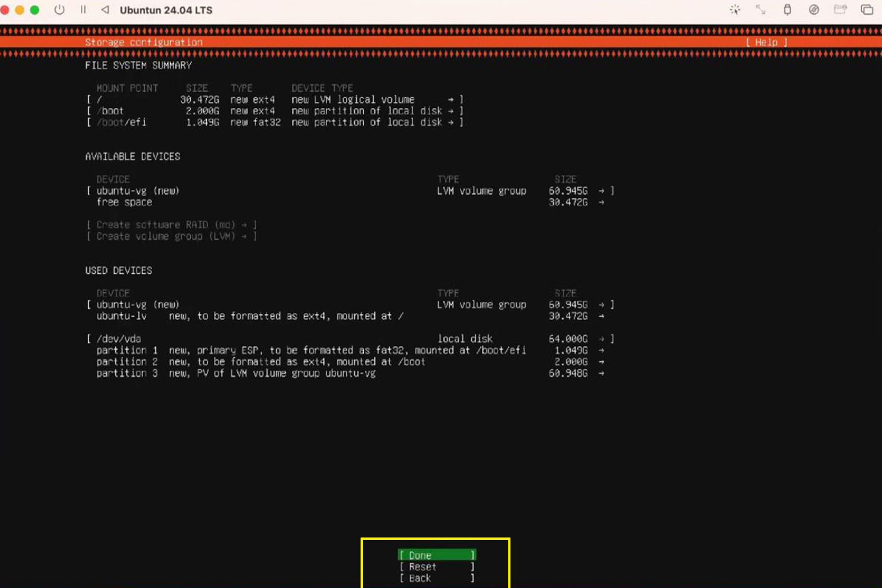Open /dev/vda local disk options

click(x=350, y=339)
